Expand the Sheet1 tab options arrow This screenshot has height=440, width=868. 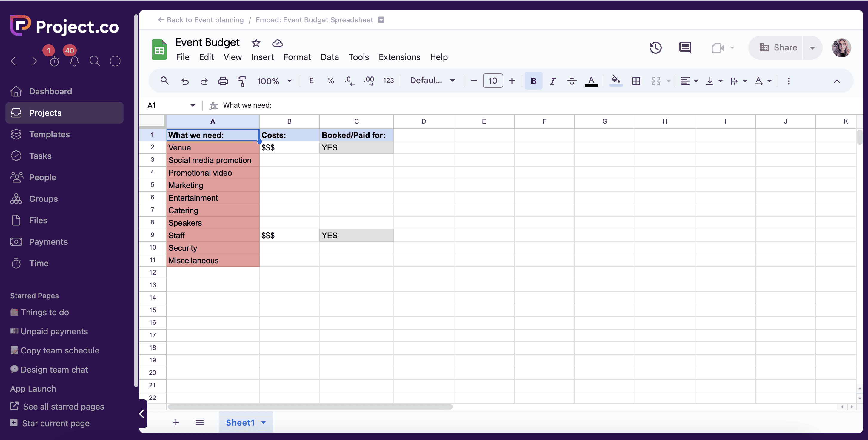(264, 422)
